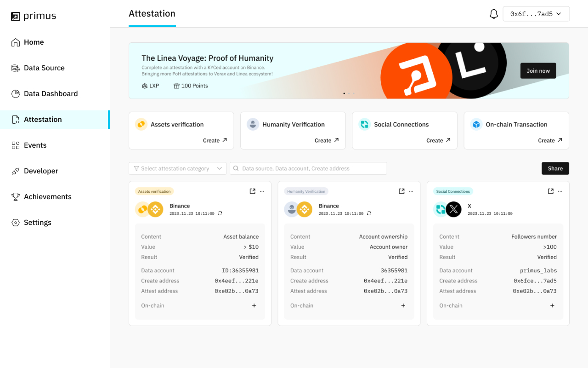Expand On-chain plus on Assets verification card
This screenshot has width=588, height=368.
(x=254, y=305)
